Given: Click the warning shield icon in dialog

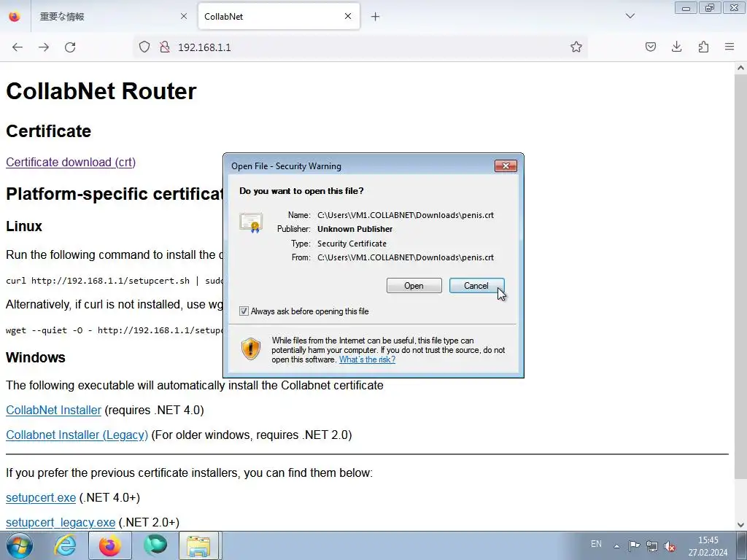Looking at the screenshot, I should (251, 349).
